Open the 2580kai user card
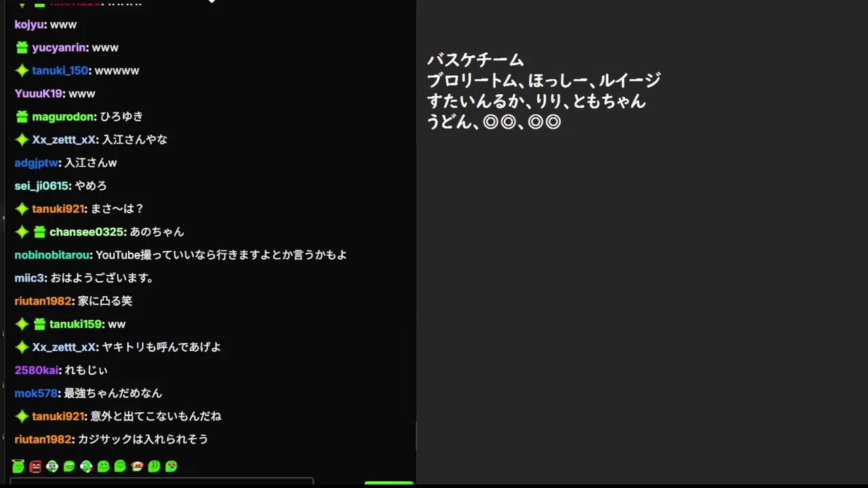Image resolution: width=868 pixels, height=488 pixels. (x=37, y=370)
